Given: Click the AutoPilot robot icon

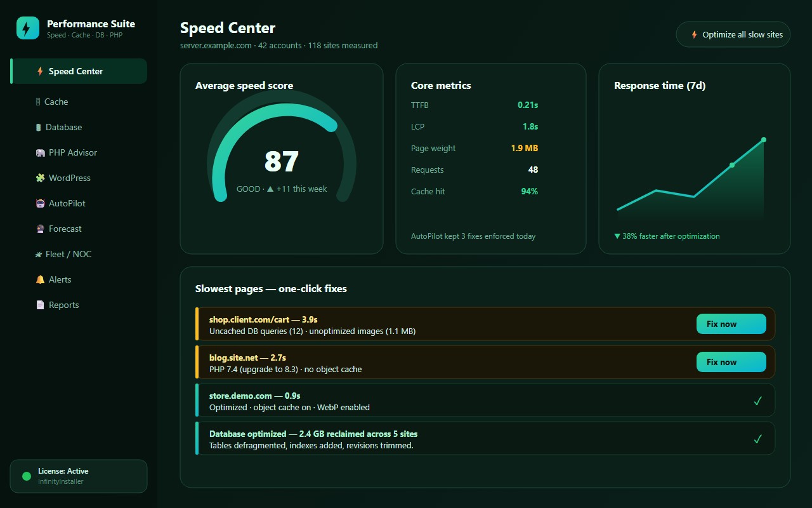Looking at the screenshot, I should click(x=41, y=203).
